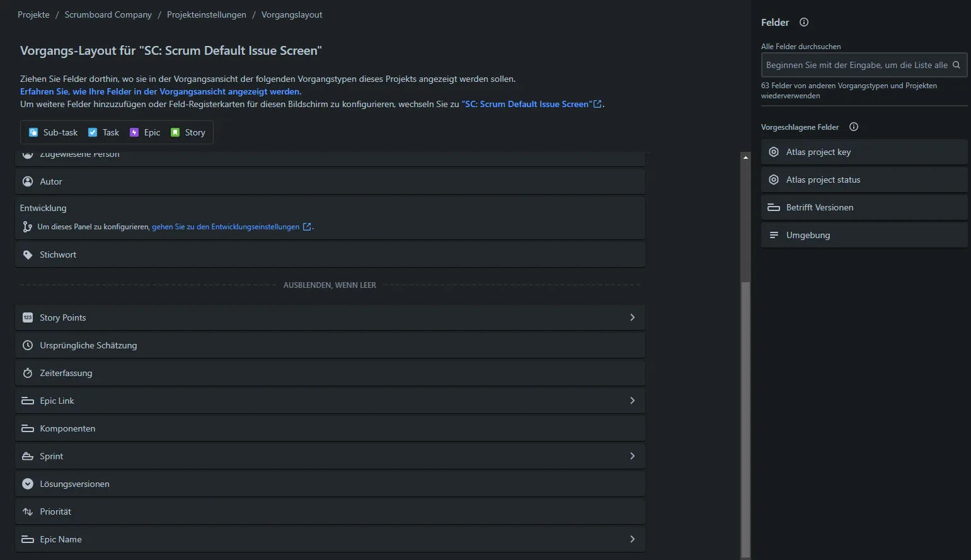Viewport: 971px width, 560px height.
Task: Open Projekteinstellungen breadcrumb
Action: click(207, 14)
